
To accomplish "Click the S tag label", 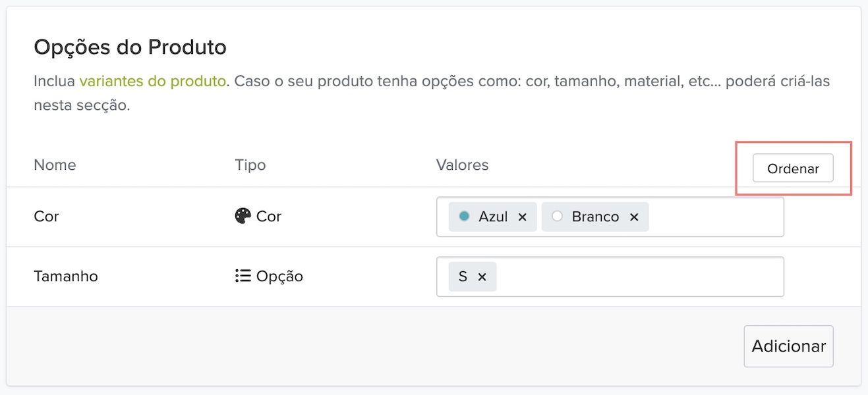I will point(463,276).
